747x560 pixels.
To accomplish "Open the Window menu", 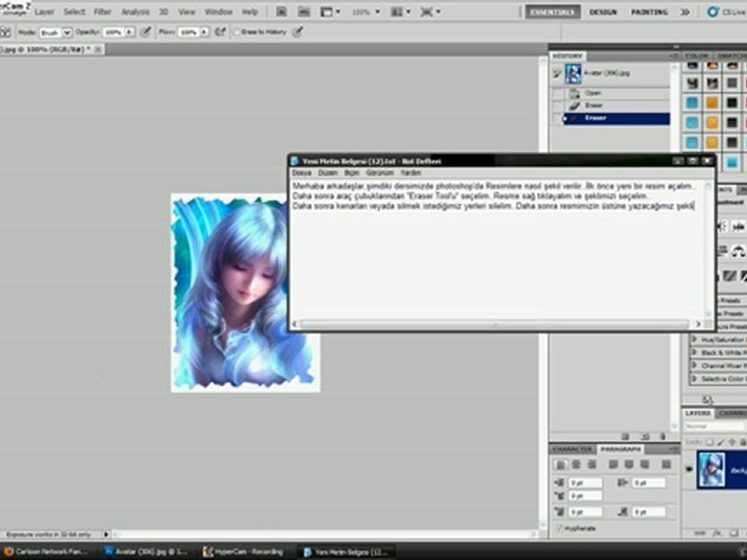I will coord(218,12).
